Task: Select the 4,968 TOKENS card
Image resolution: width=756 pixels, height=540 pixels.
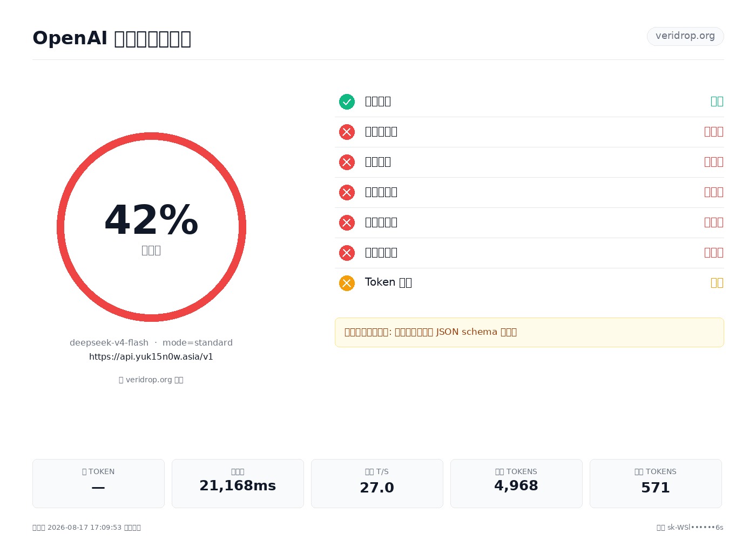Action: [516, 483]
